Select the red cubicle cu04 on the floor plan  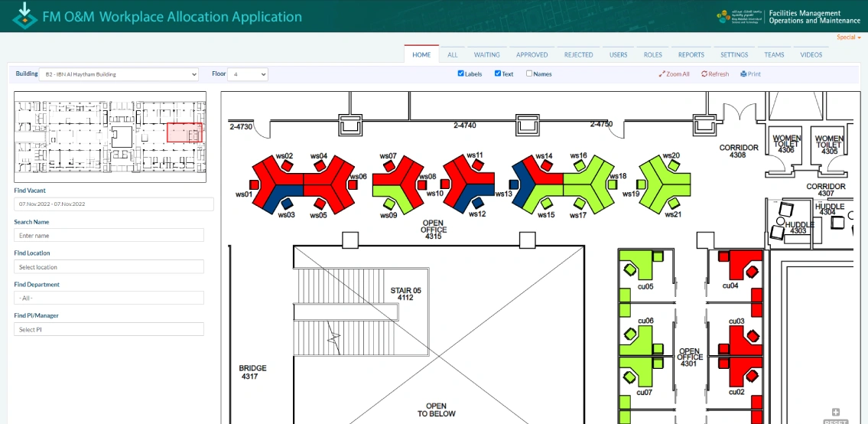pyautogui.click(x=739, y=265)
